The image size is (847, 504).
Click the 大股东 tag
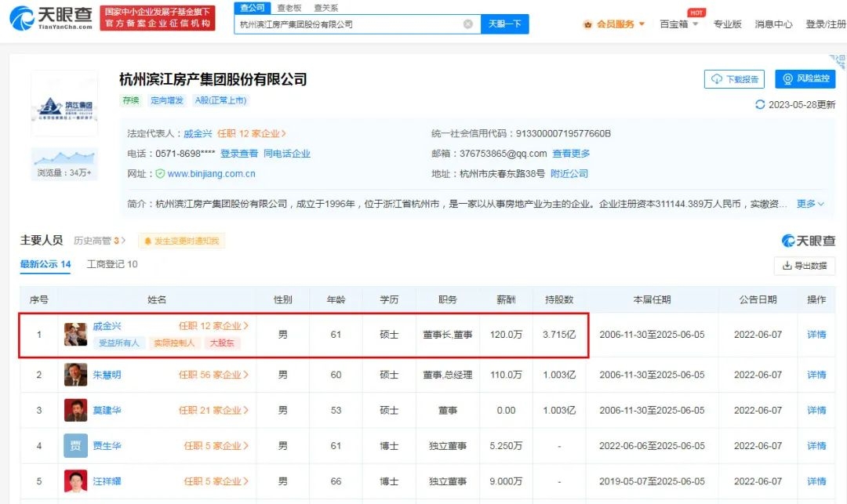pyautogui.click(x=221, y=343)
